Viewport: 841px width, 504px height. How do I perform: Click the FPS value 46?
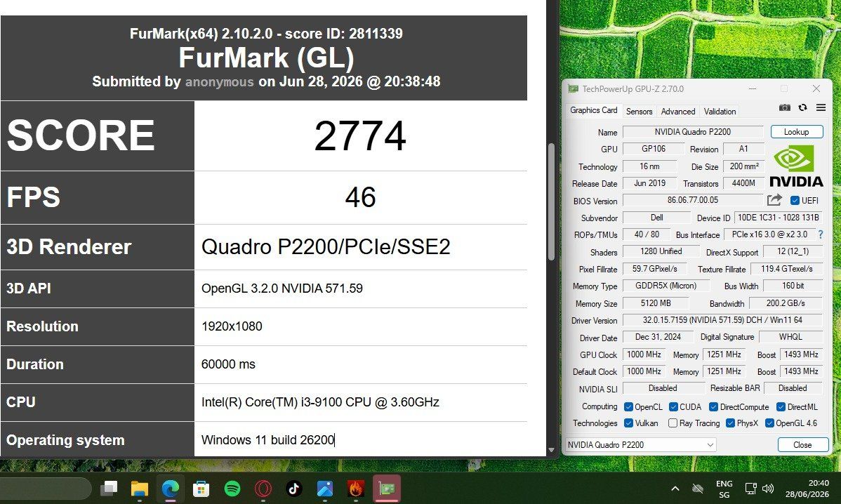tap(360, 197)
